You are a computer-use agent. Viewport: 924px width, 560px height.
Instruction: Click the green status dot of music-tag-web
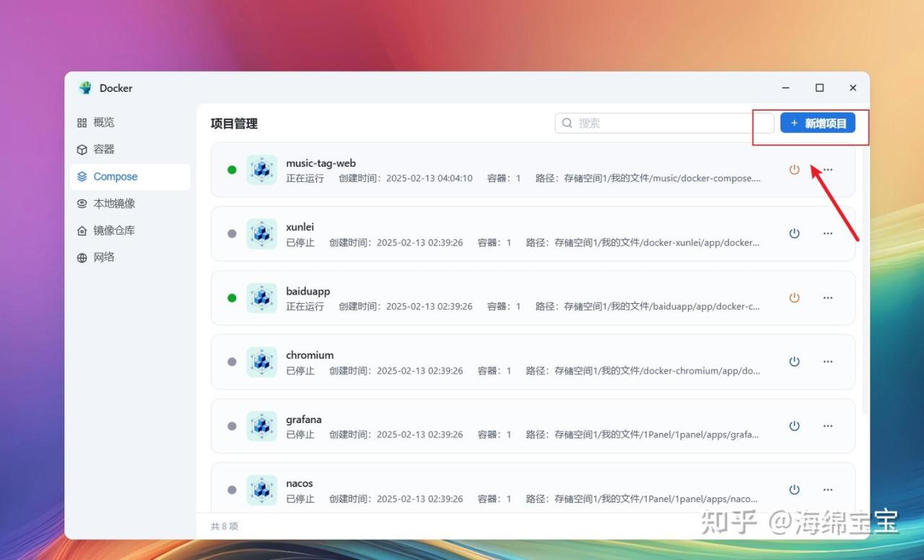coord(232,170)
